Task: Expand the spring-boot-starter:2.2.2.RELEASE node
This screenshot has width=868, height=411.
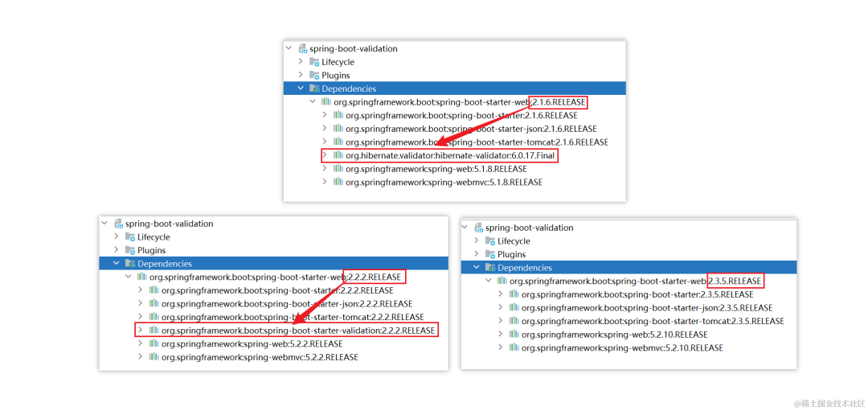Action: click(x=141, y=290)
